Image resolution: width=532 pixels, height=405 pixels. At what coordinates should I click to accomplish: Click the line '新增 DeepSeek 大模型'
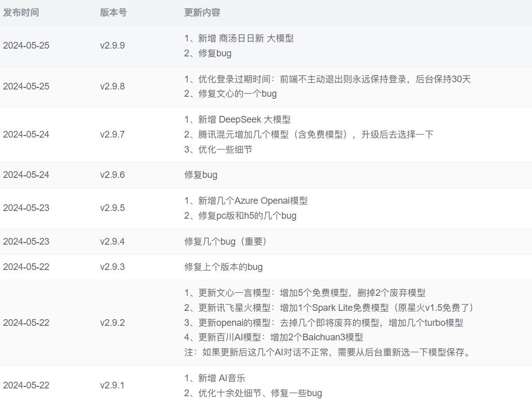pyautogui.click(x=238, y=119)
